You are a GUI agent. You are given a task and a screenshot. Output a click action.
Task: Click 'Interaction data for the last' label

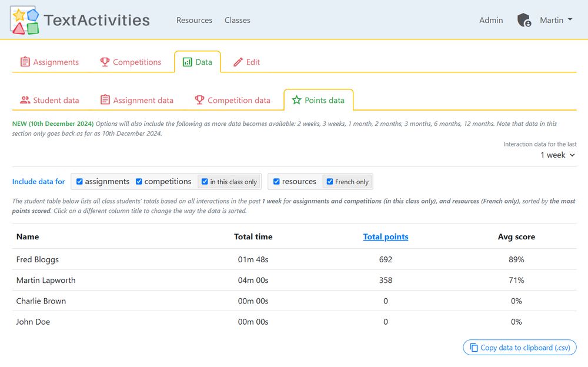pos(540,144)
